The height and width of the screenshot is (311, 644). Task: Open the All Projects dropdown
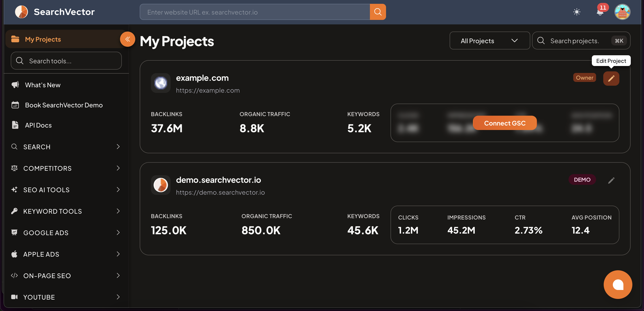(489, 40)
